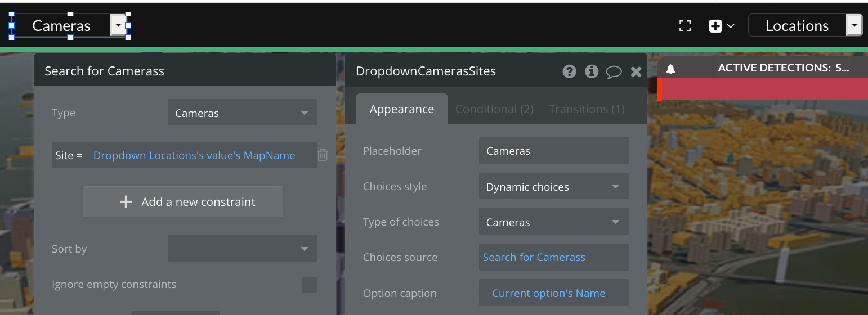Delete the Site constraint with trash icon
The image size is (868, 315).
[x=323, y=155]
